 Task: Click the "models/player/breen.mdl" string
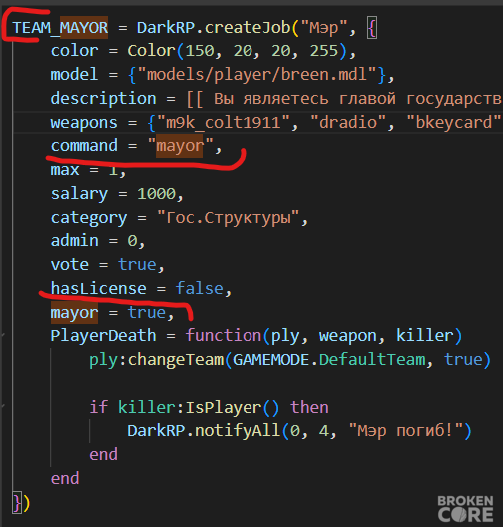(257, 75)
